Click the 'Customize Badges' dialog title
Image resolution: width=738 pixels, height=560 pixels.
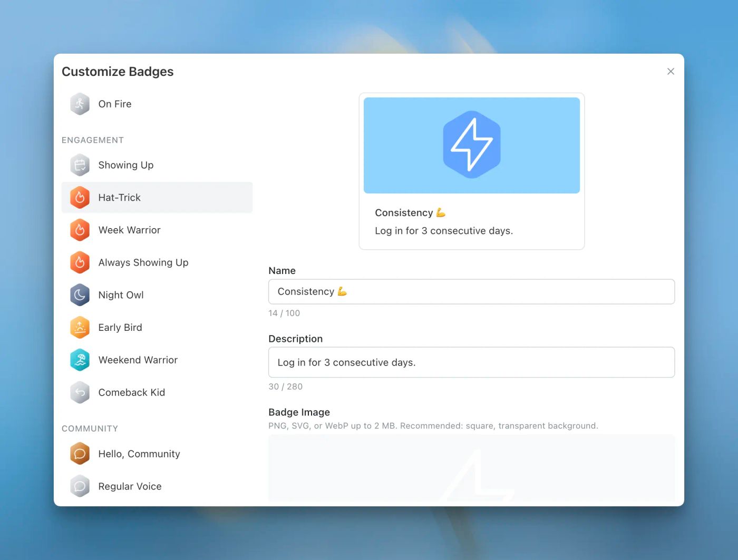tap(118, 72)
